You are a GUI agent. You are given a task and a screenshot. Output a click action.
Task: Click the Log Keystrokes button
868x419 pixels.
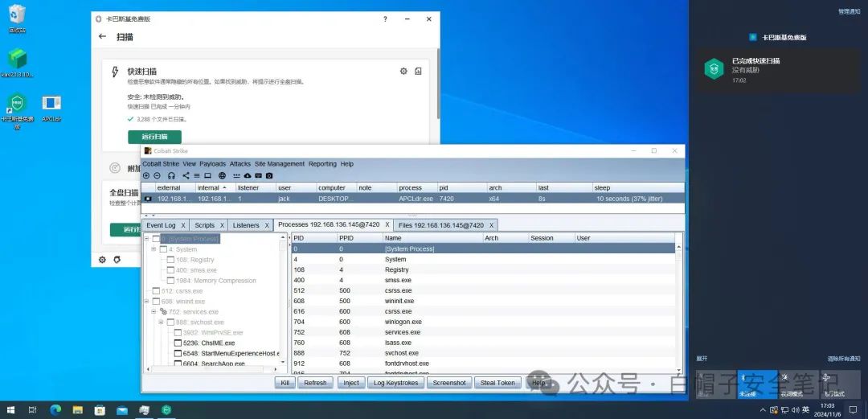(x=395, y=383)
